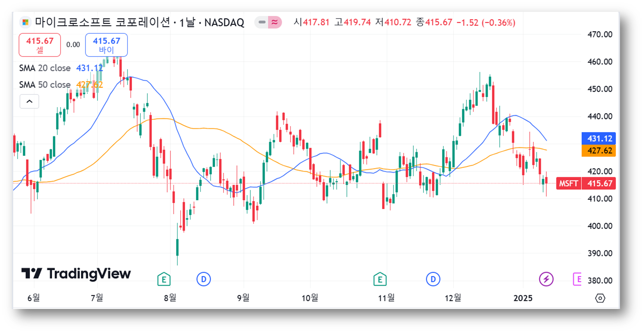The height and width of the screenshot is (333, 644).
Task: Click the 9월 time axis label
Action: pyautogui.click(x=243, y=298)
